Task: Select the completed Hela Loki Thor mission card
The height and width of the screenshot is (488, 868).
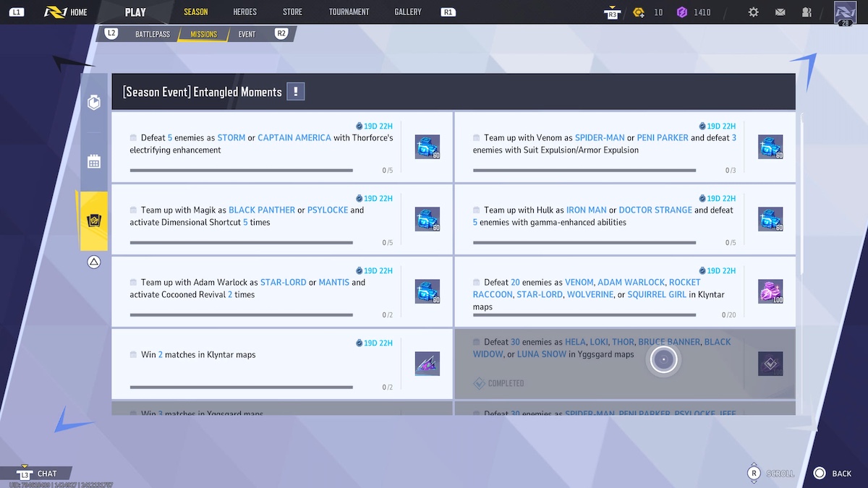Action: (625, 364)
